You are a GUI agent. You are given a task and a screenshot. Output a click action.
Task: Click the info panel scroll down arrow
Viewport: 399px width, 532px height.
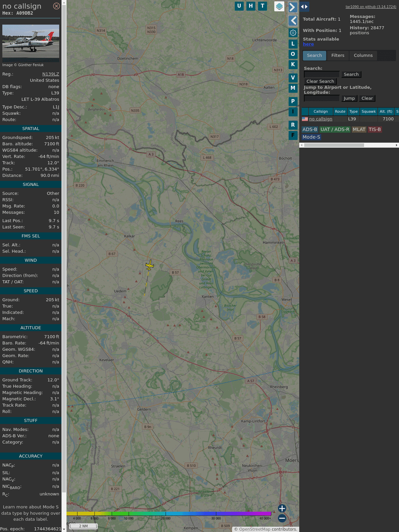[x=64, y=529]
